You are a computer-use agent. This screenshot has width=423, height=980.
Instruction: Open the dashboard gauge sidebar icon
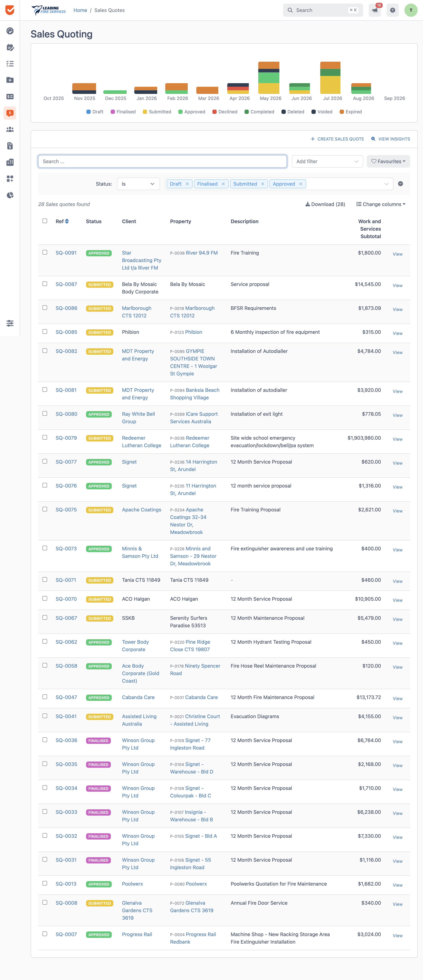point(10,31)
